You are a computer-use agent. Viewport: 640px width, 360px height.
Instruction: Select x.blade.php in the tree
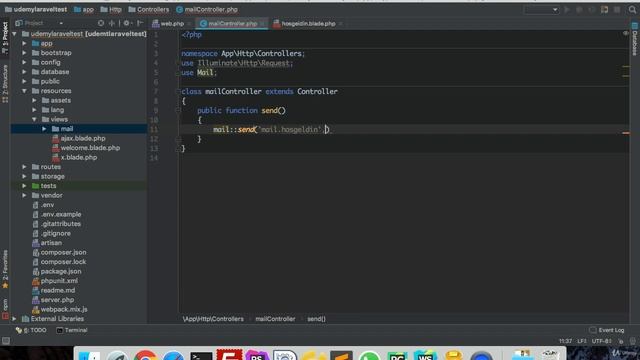pos(75,157)
